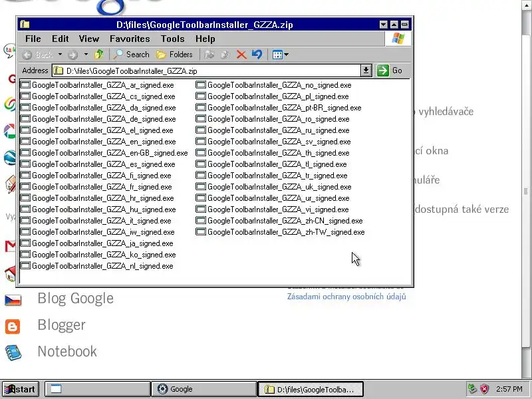Click D:\files\GoogleToolba... taskbar button
This screenshot has height=399, width=532.
[x=311, y=389]
